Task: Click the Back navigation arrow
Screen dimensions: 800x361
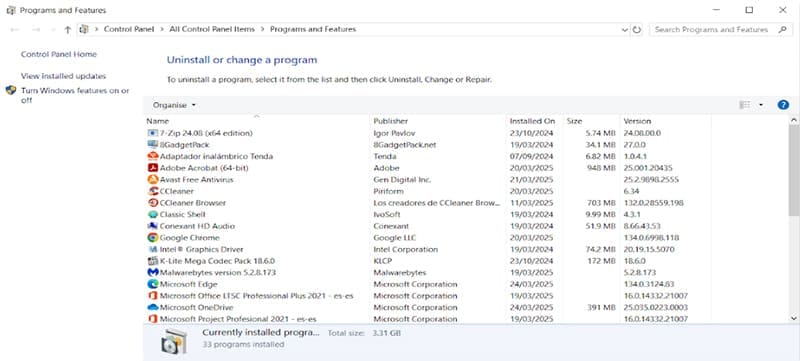Action: tap(14, 30)
